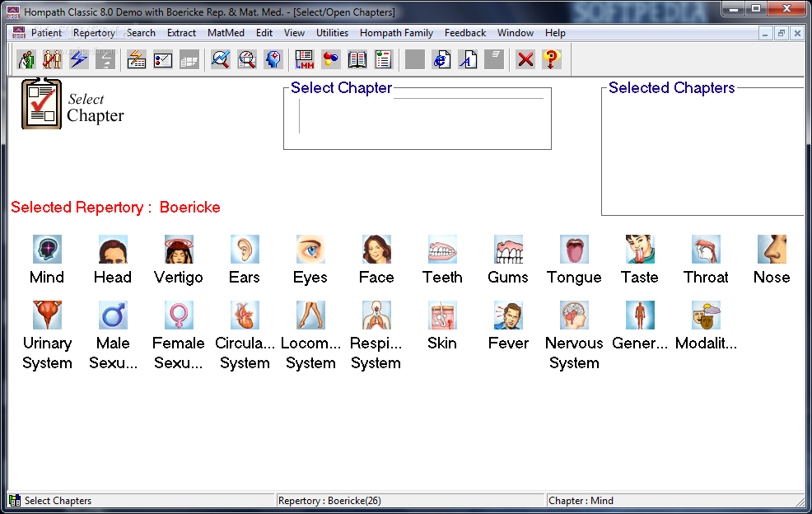Open the Mind chapter icon
The image size is (812, 514).
47,250
